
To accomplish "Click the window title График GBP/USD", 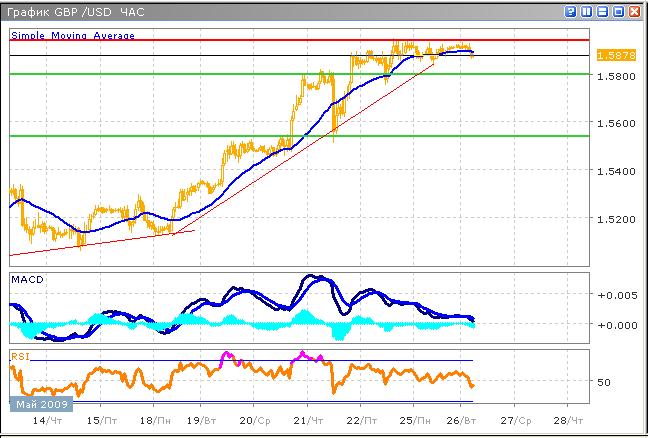I will (61, 11).
